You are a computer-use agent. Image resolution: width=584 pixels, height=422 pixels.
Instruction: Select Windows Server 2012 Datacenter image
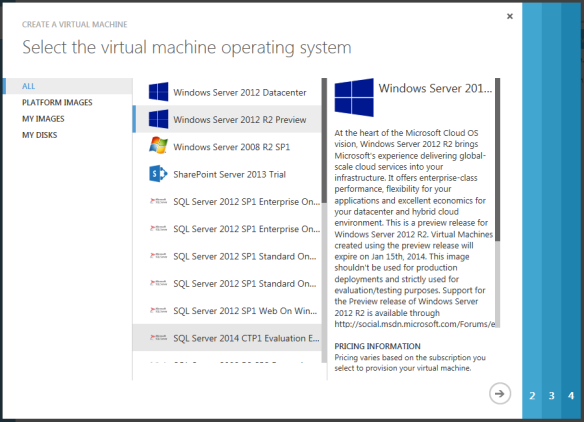pyautogui.click(x=227, y=92)
